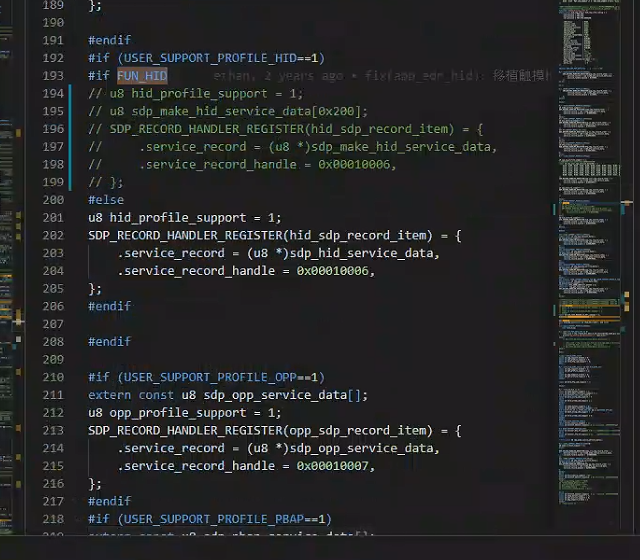Click the #endif directive on line 217

pos(110,501)
